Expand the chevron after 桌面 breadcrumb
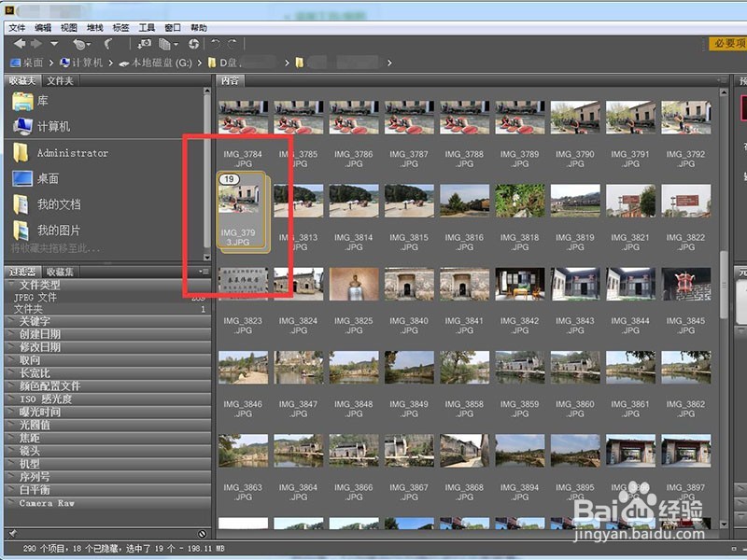The height and width of the screenshot is (560, 747). [51, 63]
